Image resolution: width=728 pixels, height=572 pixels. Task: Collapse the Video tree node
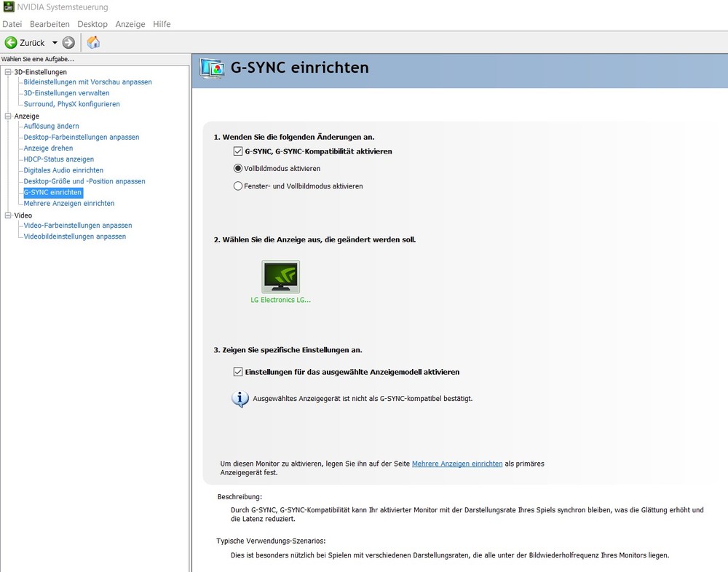click(x=8, y=215)
